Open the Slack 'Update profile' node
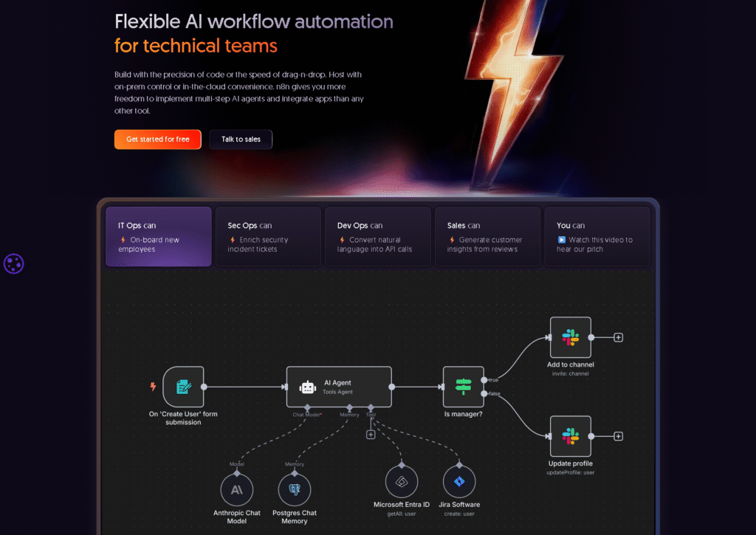Screen dimensions: 756x535 (571, 436)
